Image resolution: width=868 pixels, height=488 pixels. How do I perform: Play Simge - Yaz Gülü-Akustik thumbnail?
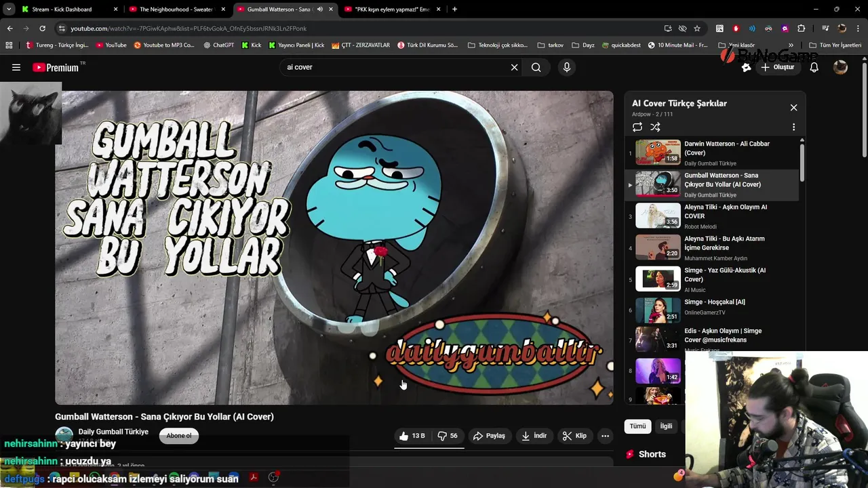click(658, 279)
